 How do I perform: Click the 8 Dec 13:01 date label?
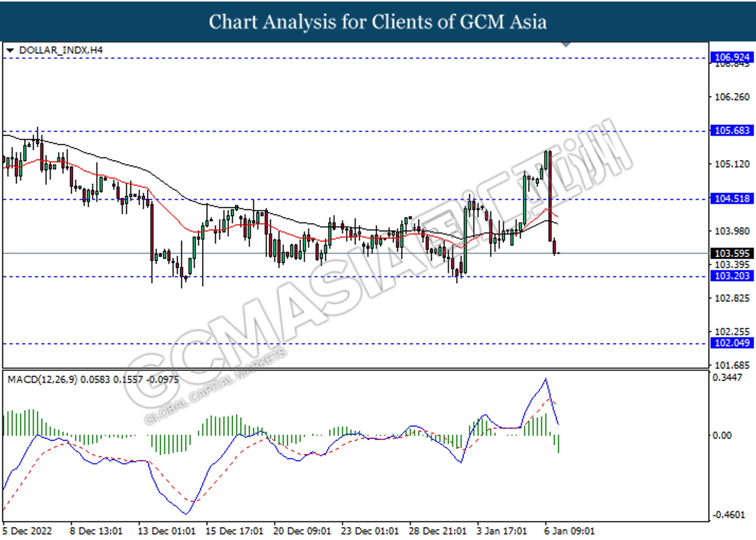(96, 531)
